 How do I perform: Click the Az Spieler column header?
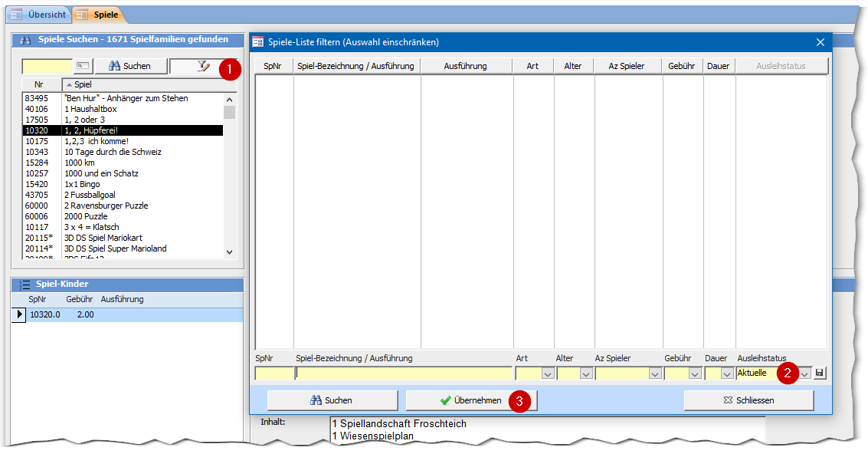(x=627, y=66)
